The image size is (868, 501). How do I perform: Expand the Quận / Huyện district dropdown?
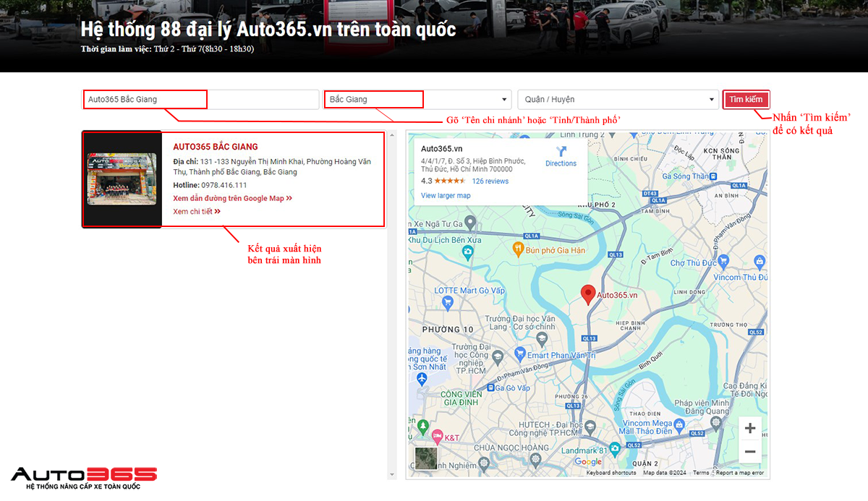tap(618, 100)
